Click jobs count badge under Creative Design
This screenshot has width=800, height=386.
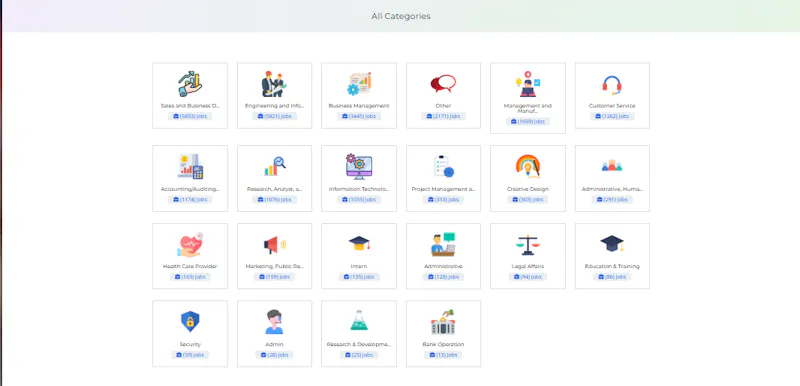(x=528, y=199)
